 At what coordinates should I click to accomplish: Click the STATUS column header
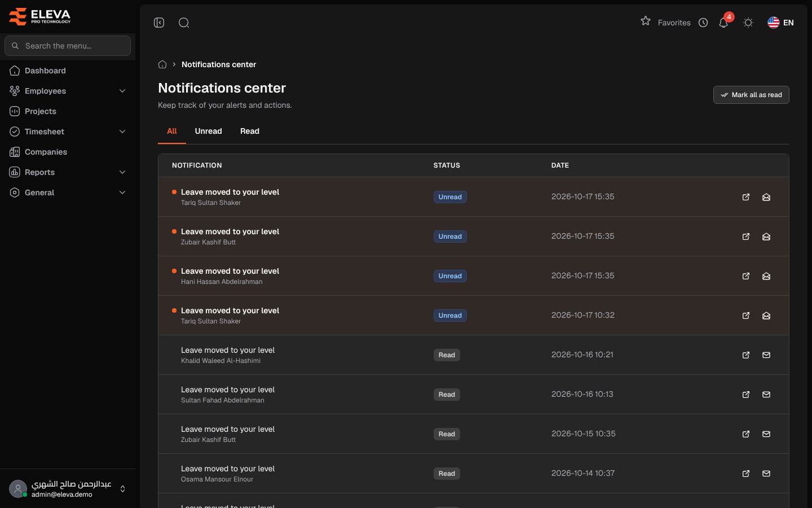[447, 165]
